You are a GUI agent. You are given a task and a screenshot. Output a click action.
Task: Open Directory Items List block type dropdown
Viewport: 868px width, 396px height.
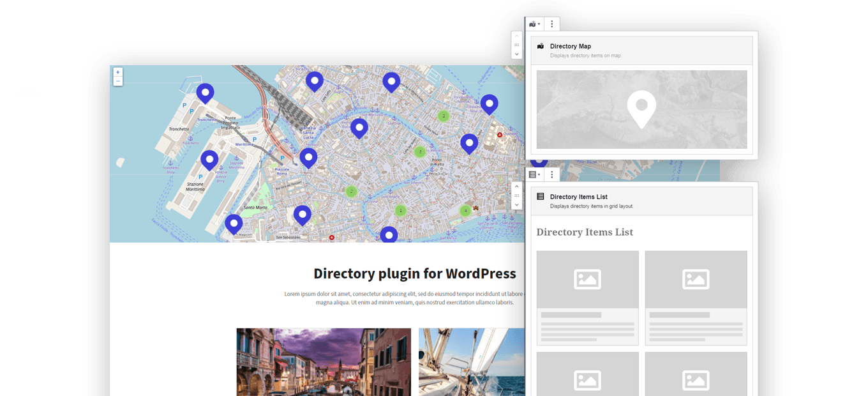(534, 174)
